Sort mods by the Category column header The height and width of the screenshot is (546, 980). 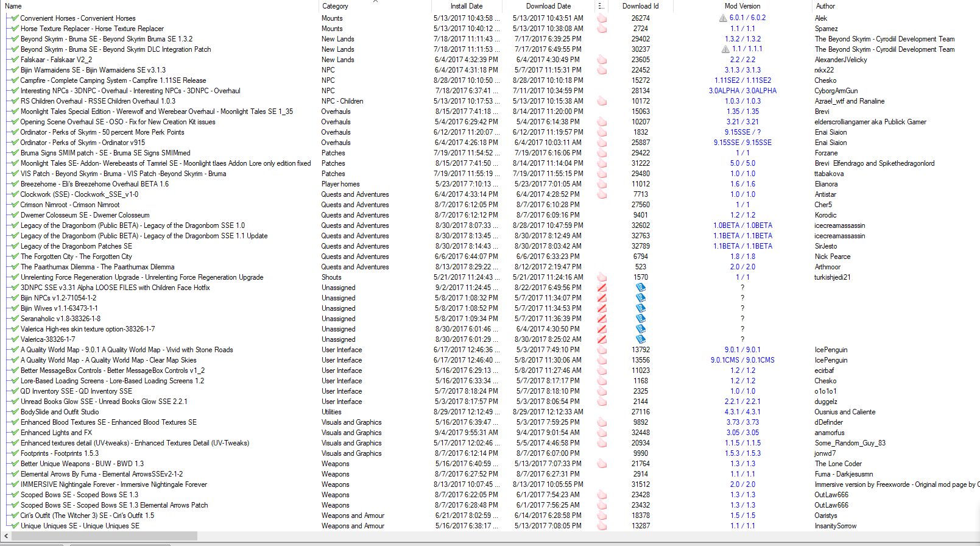pyautogui.click(x=374, y=6)
